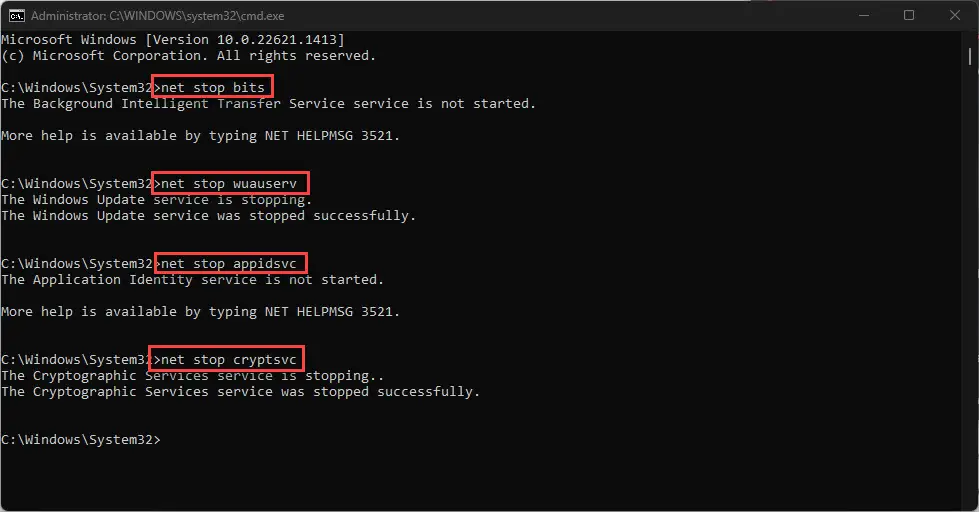979x512 pixels.
Task: Click the Microsoft Windows version line
Action: 173,39
